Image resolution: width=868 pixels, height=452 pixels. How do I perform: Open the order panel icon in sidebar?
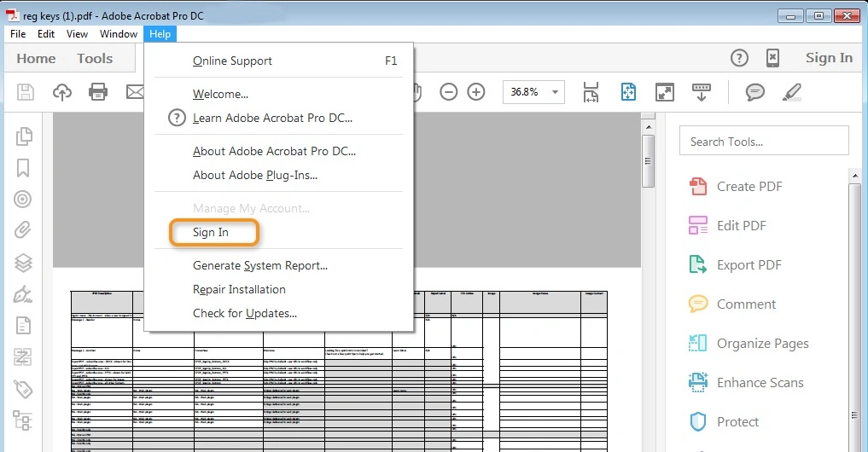coord(23,357)
